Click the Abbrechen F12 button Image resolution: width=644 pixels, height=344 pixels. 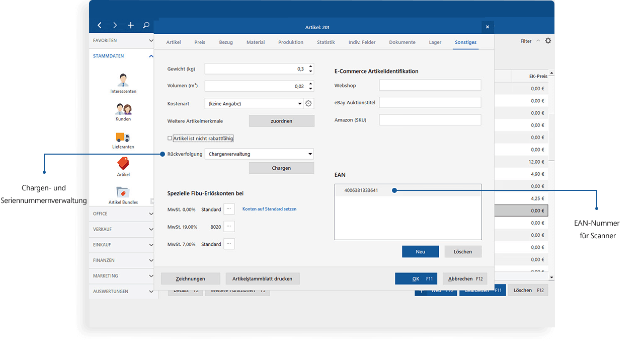[x=465, y=279]
